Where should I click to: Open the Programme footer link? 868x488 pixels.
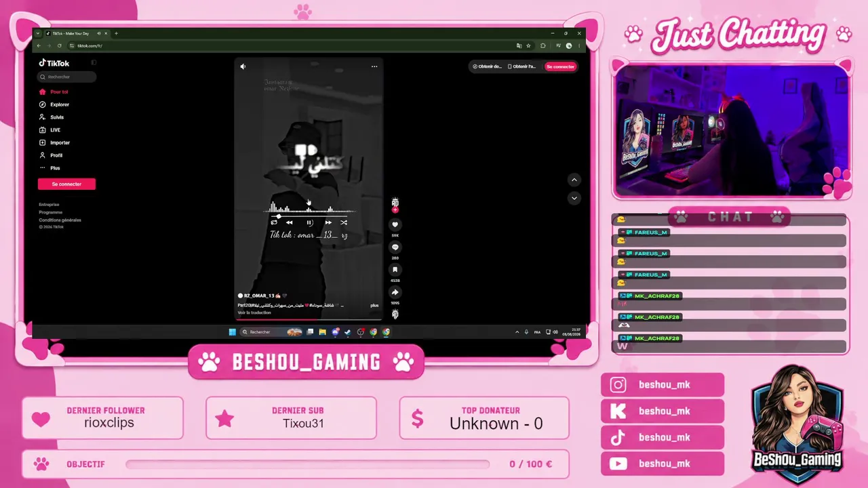(51, 212)
